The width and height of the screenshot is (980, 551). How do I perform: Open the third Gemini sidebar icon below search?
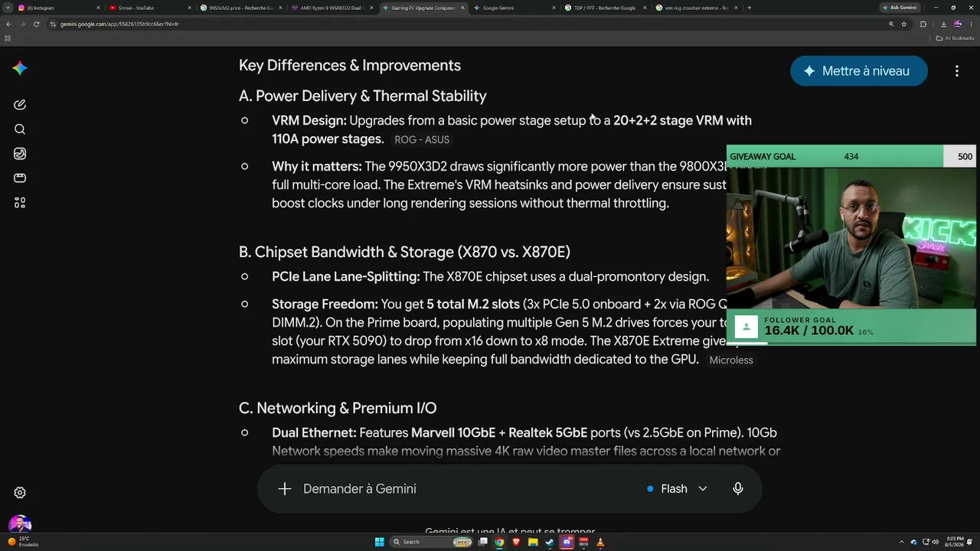click(x=20, y=154)
